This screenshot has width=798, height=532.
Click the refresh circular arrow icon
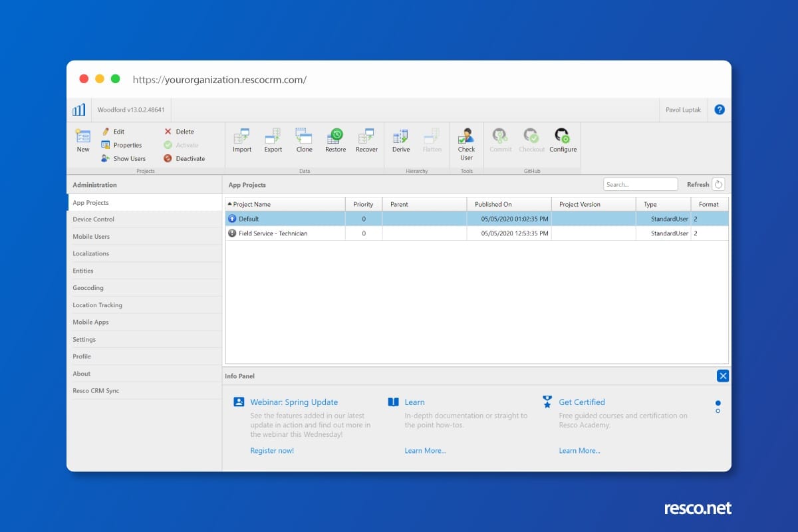718,184
